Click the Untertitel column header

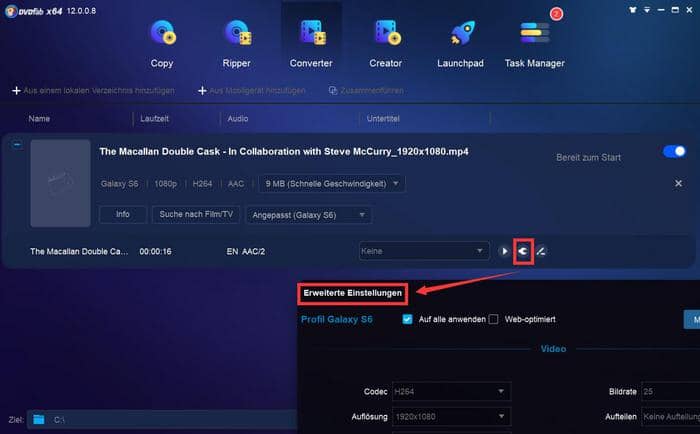coord(383,119)
